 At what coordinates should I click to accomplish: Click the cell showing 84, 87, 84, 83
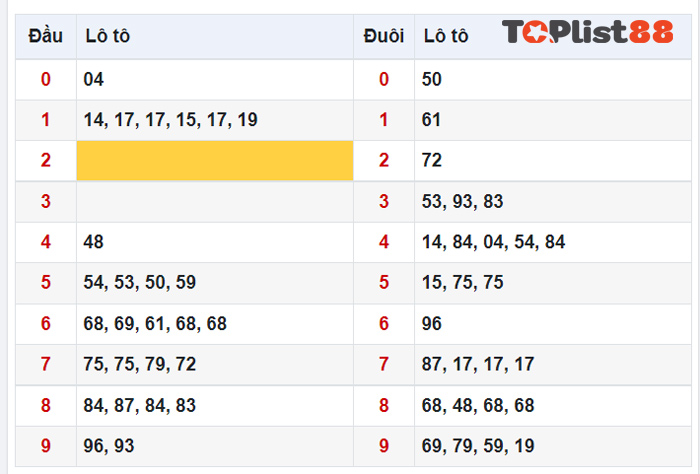coord(140,405)
